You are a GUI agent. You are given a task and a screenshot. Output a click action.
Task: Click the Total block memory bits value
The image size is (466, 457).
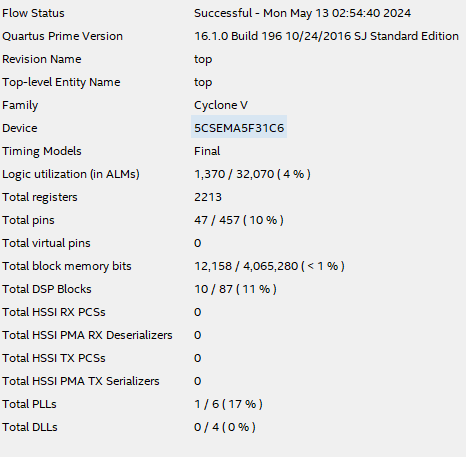(269, 266)
